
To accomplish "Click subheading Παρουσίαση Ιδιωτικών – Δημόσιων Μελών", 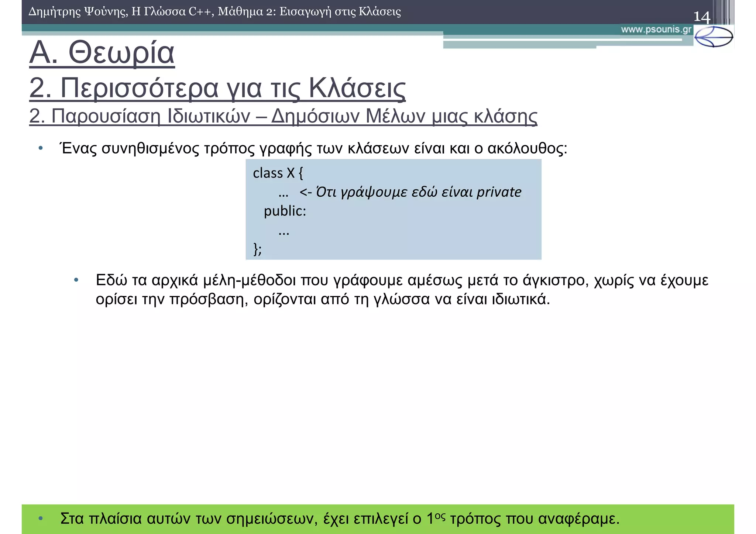I will click(283, 116).
